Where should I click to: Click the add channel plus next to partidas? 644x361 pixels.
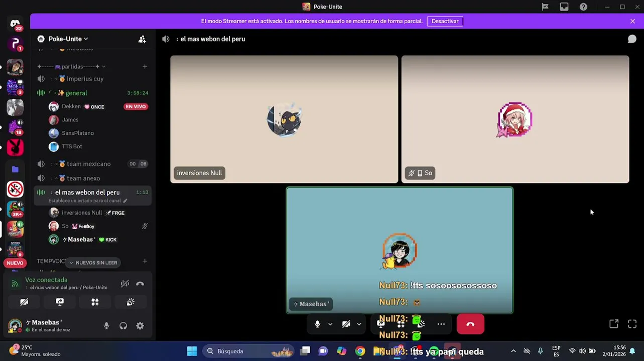pos(145,67)
